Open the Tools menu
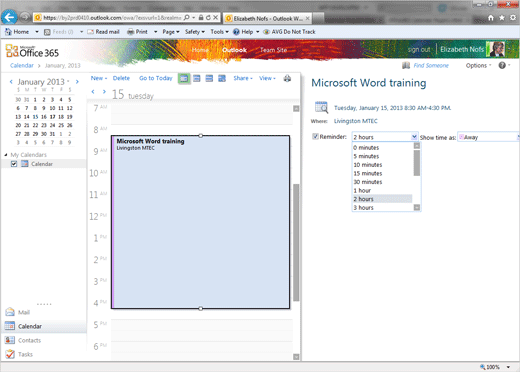Viewport: 520px width, 372px height. coord(219,32)
